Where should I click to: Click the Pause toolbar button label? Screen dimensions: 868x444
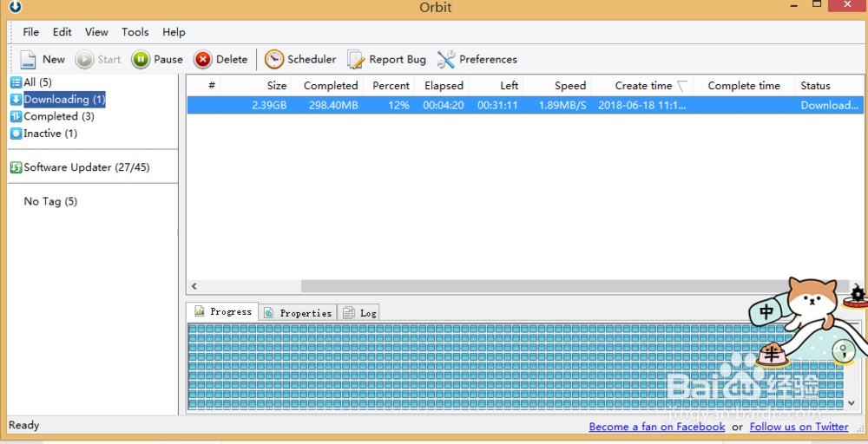[x=168, y=59]
